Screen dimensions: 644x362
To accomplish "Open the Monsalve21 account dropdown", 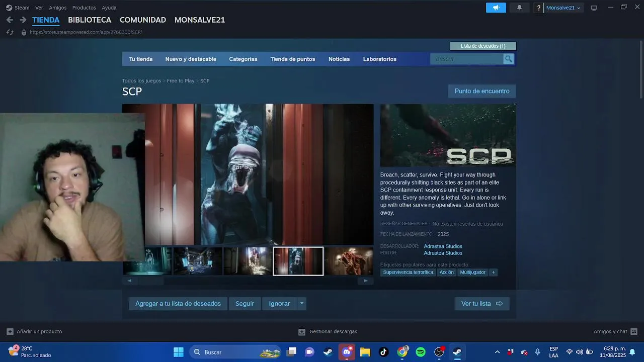I will pos(563,8).
